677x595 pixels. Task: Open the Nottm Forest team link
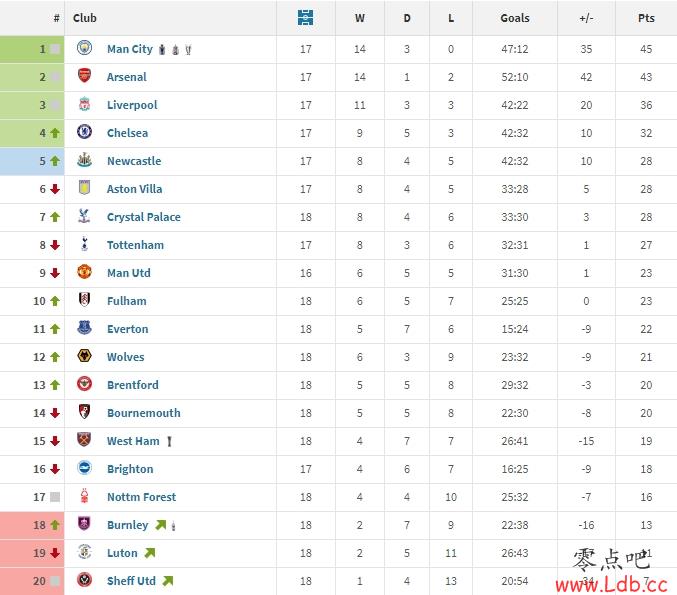(141, 497)
